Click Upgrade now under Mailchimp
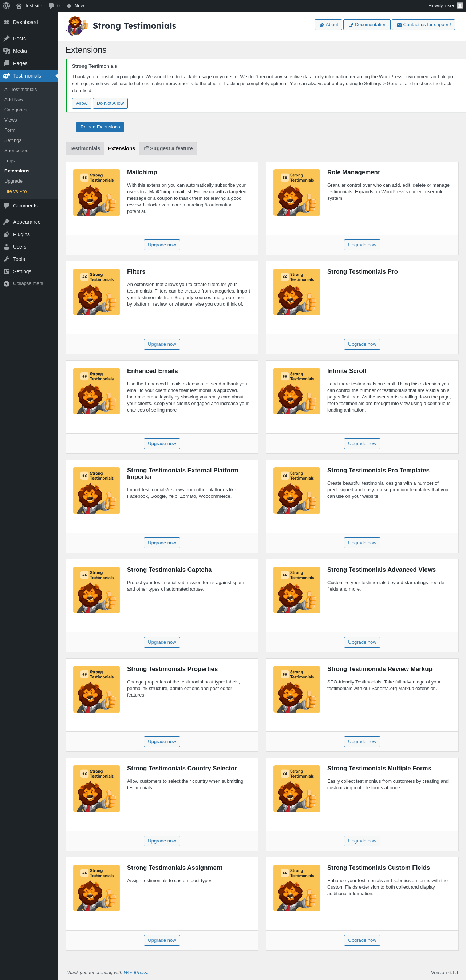The height and width of the screenshot is (980, 466). point(162,245)
